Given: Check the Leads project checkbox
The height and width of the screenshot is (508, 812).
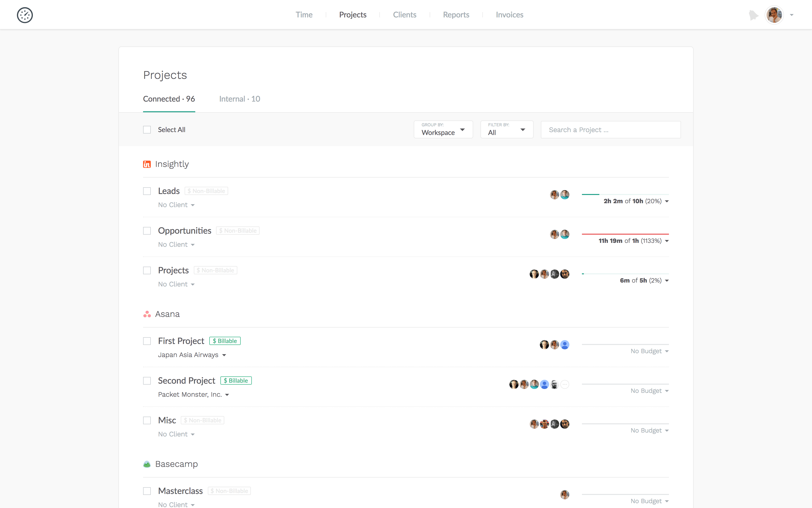Looking at the screenshot, I should coord(147,191).
